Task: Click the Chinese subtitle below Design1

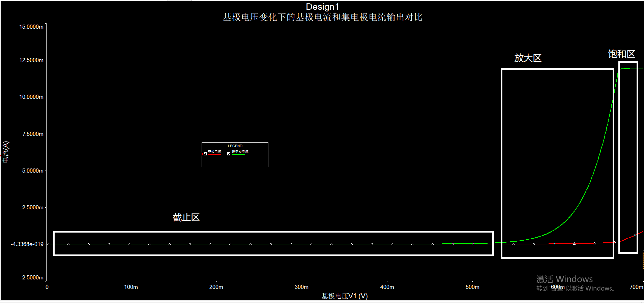Action: click(x=322, y=17)
